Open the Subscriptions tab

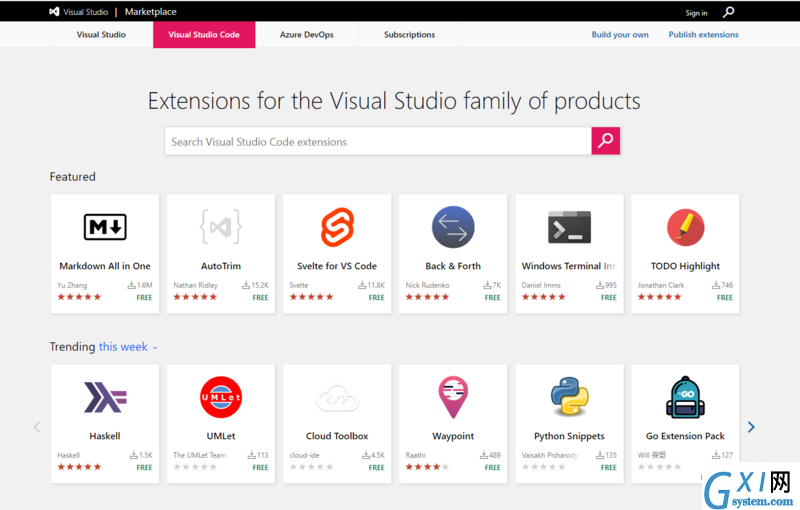(410, 35)
